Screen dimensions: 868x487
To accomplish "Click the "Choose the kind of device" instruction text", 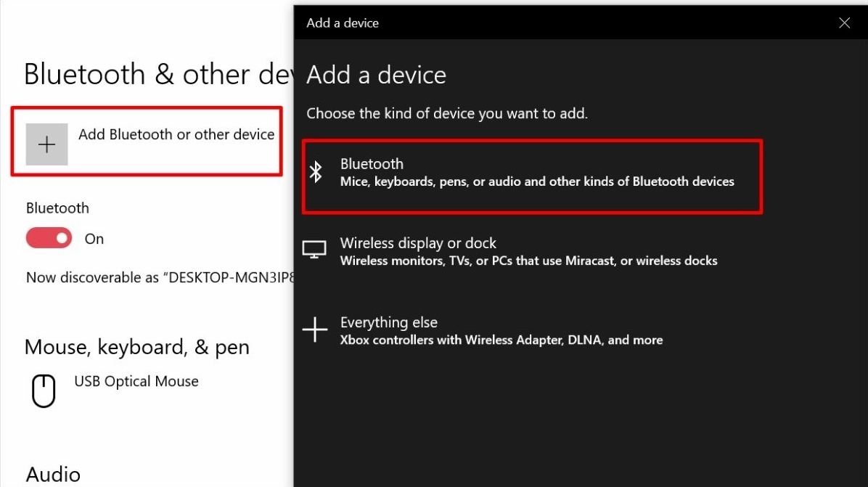I will (x=447, y=113).
